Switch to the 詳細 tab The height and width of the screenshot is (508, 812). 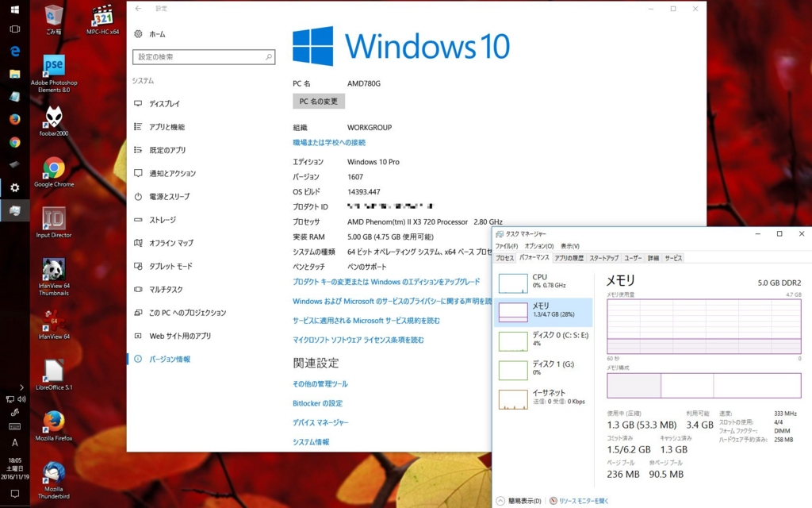[x=653, y=258]
